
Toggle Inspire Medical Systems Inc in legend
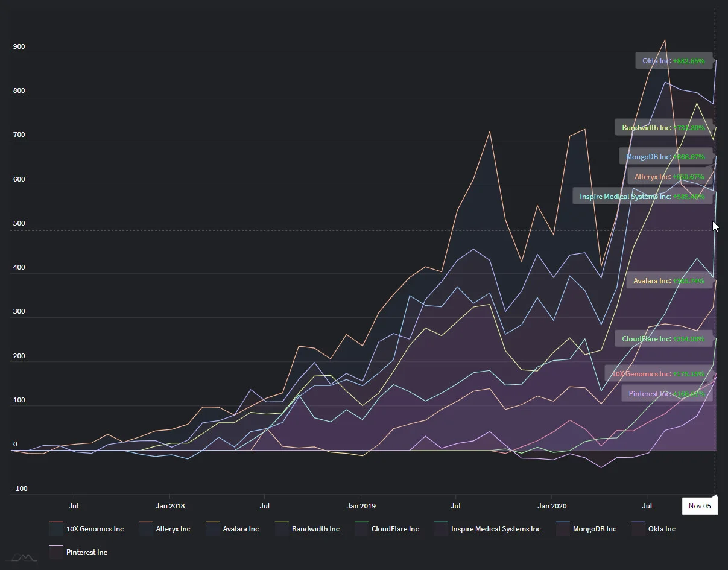click(487, 529)
